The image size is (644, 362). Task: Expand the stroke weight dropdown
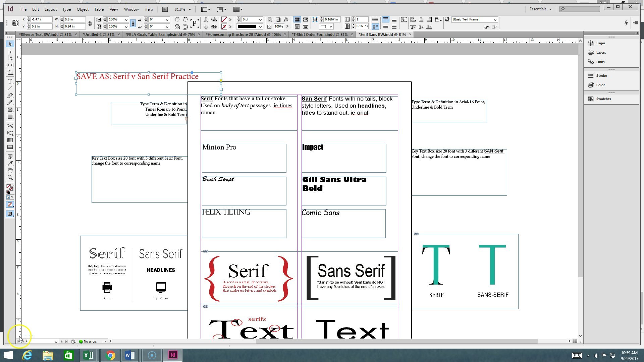261,19
